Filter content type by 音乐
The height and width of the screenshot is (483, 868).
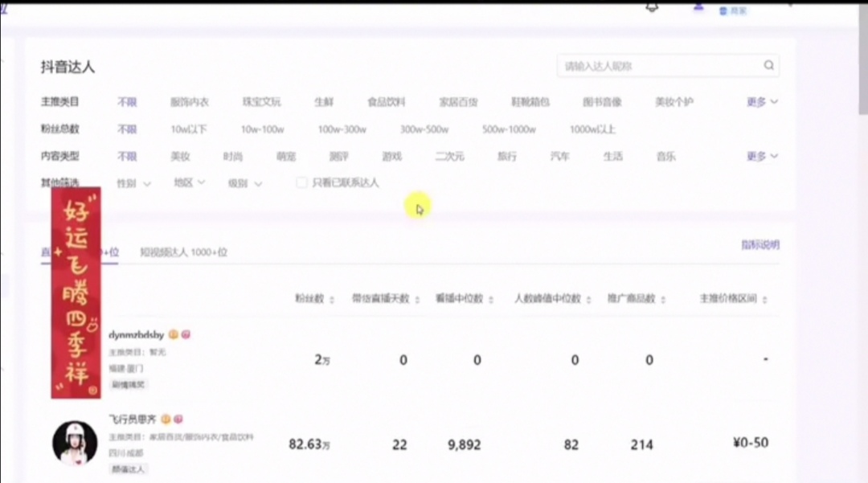[x=666, y=156]
